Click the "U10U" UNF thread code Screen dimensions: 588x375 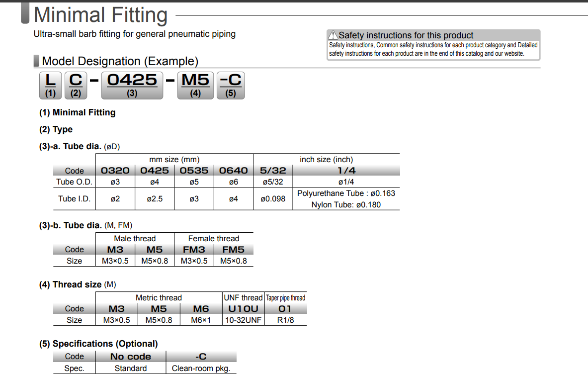click(243, 309)
